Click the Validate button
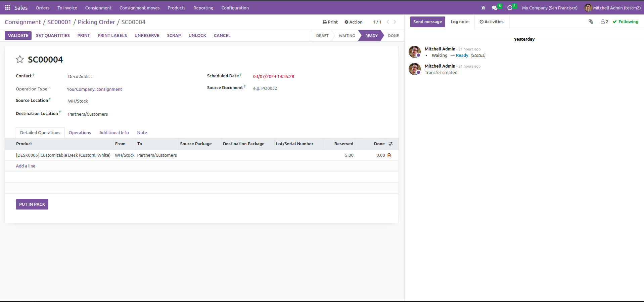Viewport: 644px width, 302px height. pos(18,35)
